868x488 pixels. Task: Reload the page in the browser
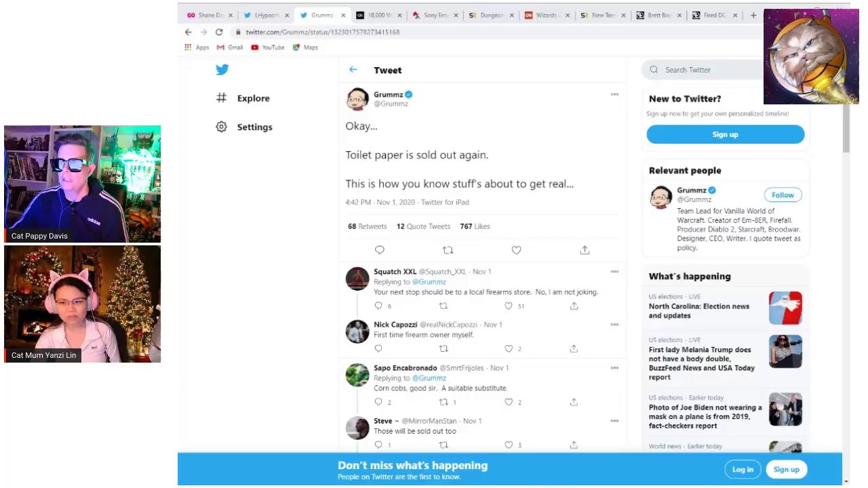pyautogui.click(x=219, y=32)
